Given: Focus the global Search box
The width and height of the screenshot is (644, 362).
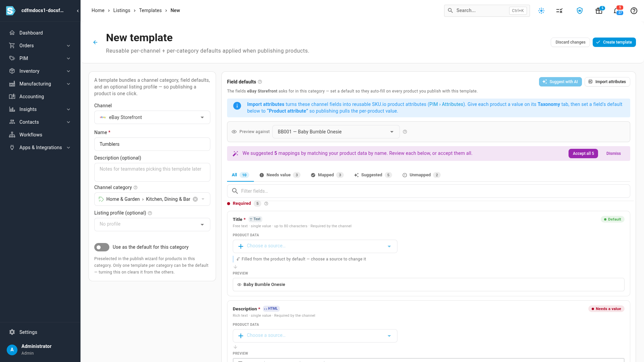Looking at the screenshot, I should [487, 11].
